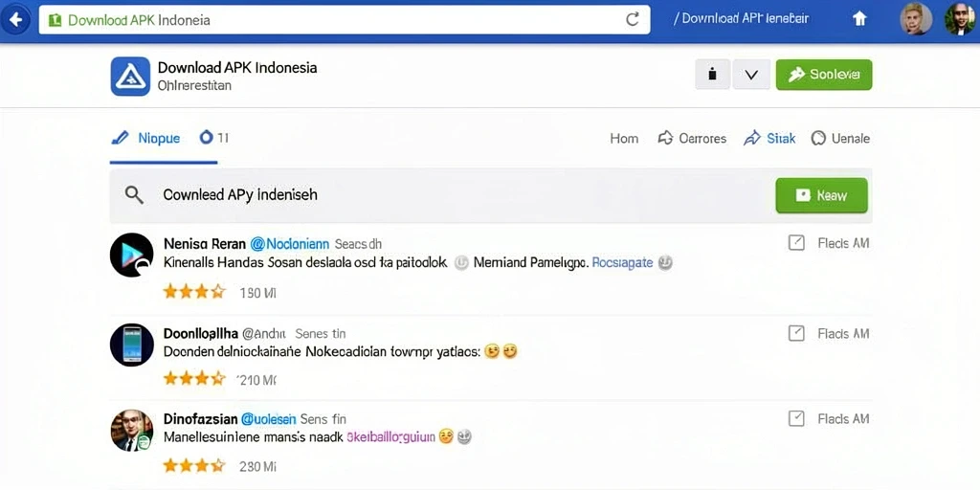This screenshot has height=490, width=980.
Task: Open the Hom menu item
Action: [624, 139]
